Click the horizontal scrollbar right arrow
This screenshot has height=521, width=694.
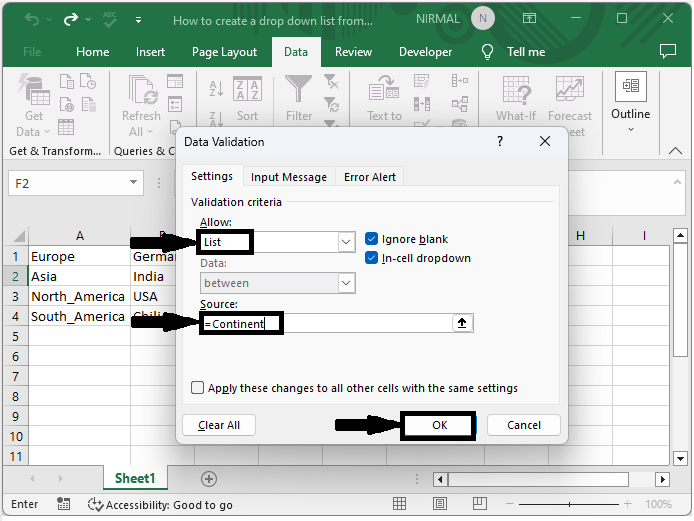(662, 479)
